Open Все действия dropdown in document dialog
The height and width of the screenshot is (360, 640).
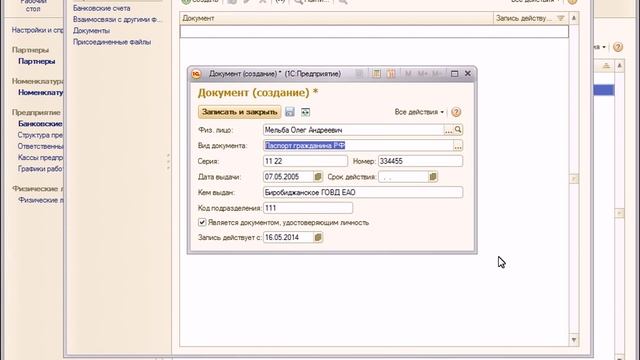click(x=419, y=112)
